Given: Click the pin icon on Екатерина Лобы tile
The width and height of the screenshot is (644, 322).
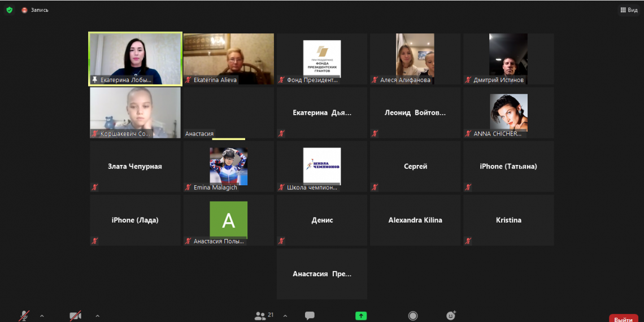Looking at the screenshot, I should tap(95, 80).
